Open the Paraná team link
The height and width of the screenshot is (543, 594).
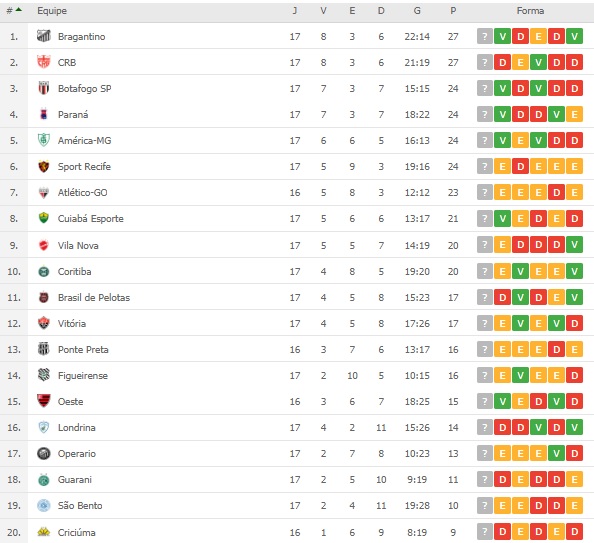[x=73, y=114]
